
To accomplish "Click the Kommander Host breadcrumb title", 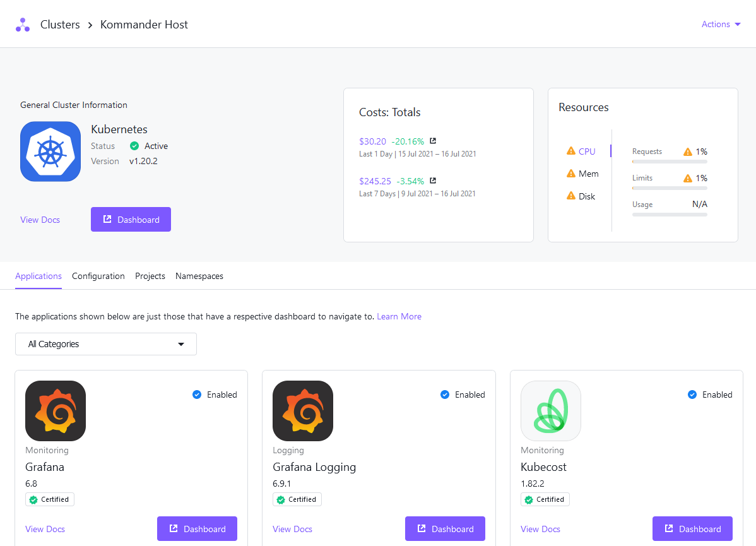I will click(144, 25).
